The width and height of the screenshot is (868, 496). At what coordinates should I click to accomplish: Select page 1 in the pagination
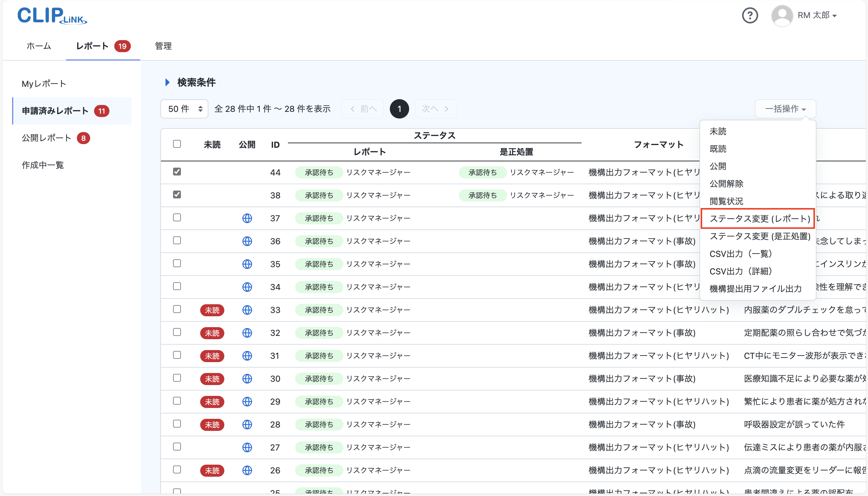399,109
